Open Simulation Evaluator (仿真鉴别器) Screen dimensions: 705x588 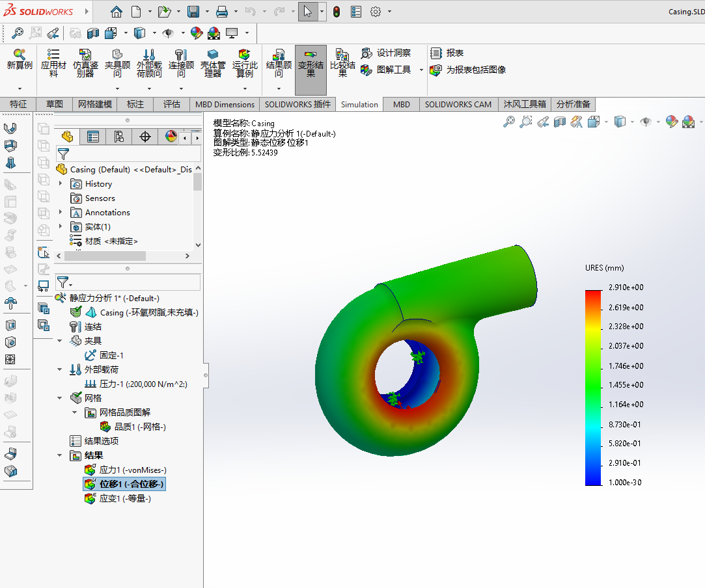[85, 63]
